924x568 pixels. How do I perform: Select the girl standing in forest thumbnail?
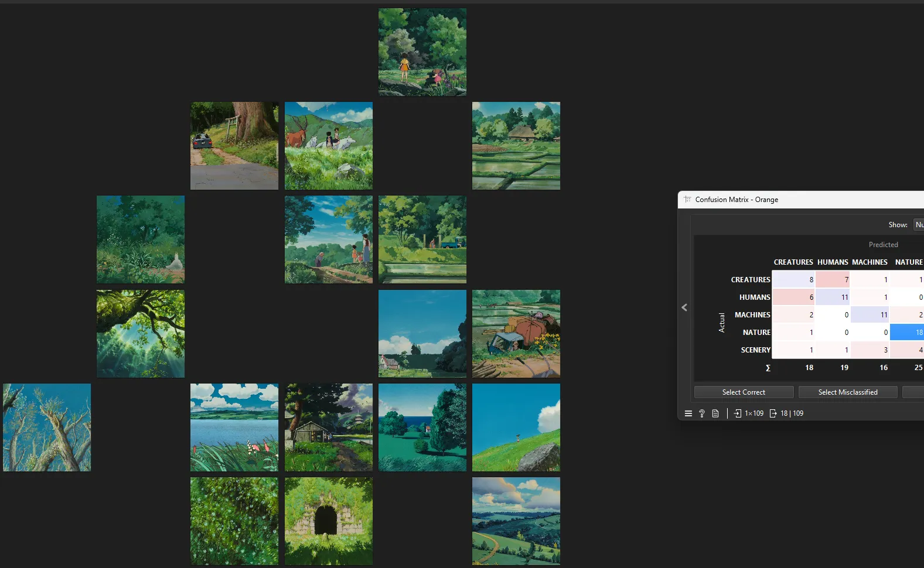(x=422, y=52)
